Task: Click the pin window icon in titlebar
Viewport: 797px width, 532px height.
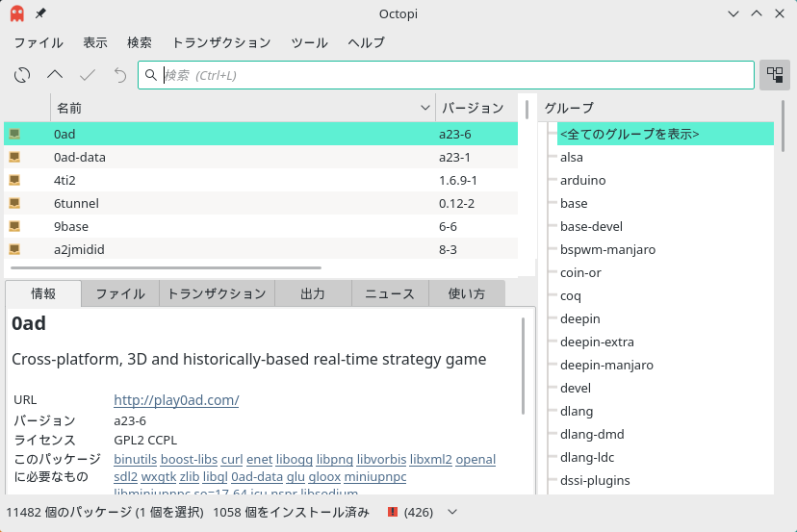Action: pos(40,13)
